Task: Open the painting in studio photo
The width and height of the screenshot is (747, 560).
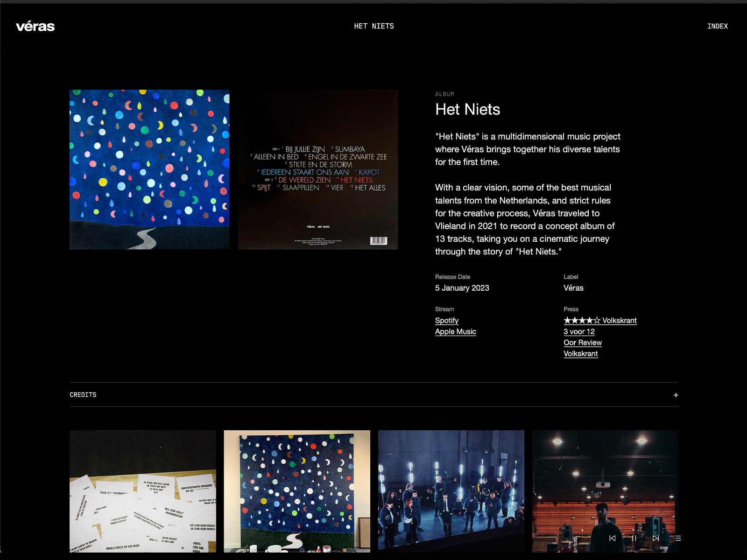Action: tap(297, 491)
